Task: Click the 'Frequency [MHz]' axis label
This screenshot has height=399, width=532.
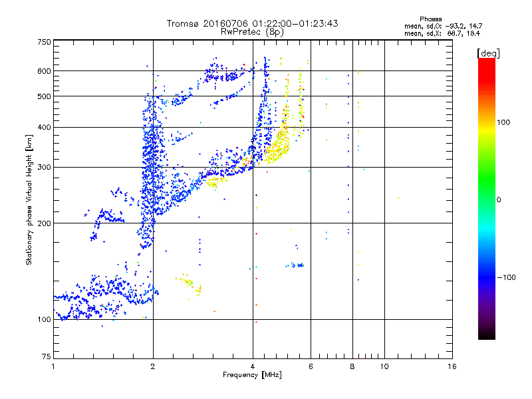Action: (x=252, y=375)
